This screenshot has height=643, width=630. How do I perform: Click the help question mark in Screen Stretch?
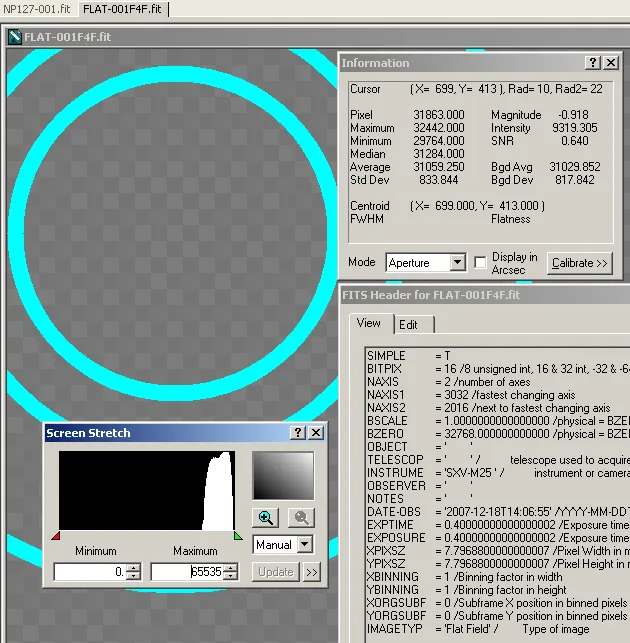298,433
